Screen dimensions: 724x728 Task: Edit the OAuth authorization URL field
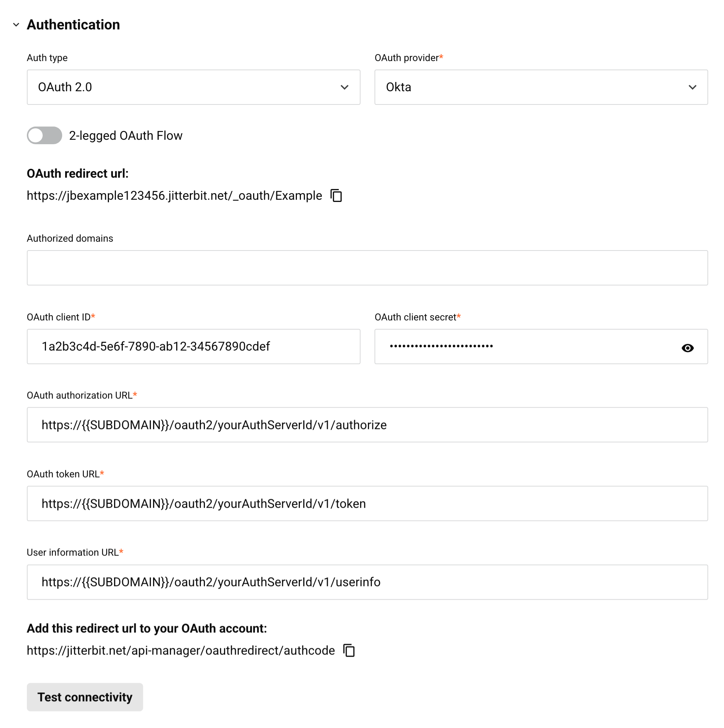(x=367, y=425)
